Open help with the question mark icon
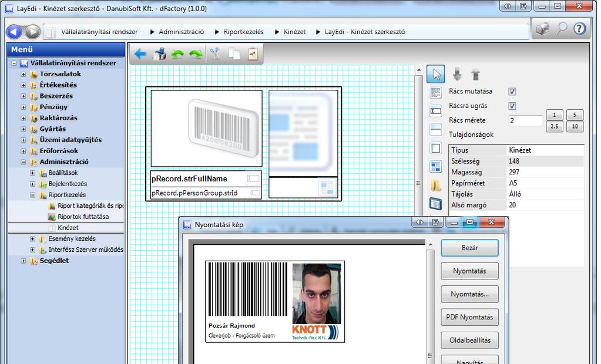Screen dimensions: 601x364 click(x=579, y=29)
